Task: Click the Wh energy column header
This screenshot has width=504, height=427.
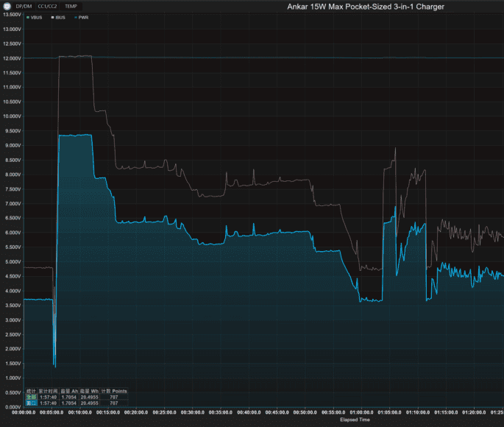Action: click(x=90, y=391)
